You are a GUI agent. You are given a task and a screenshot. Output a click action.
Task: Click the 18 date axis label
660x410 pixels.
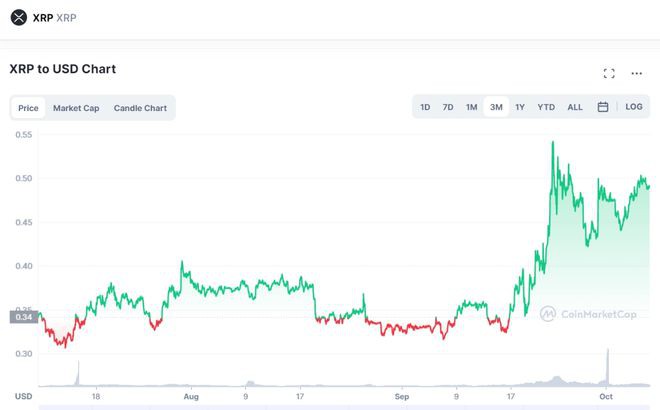[96, 397]
